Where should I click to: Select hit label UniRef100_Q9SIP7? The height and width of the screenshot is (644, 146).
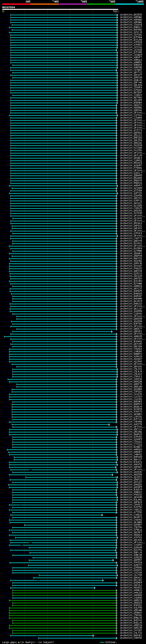click(131, 75)
